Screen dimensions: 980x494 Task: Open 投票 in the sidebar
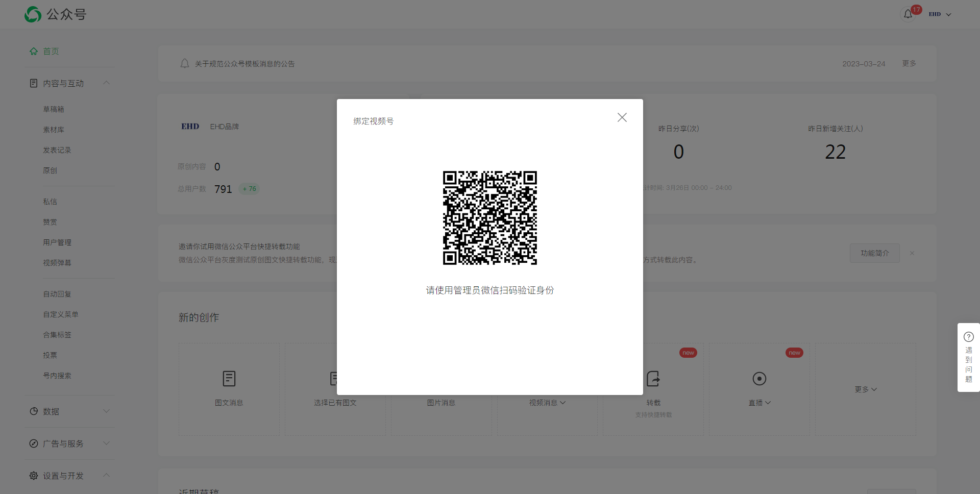(50, 355)
